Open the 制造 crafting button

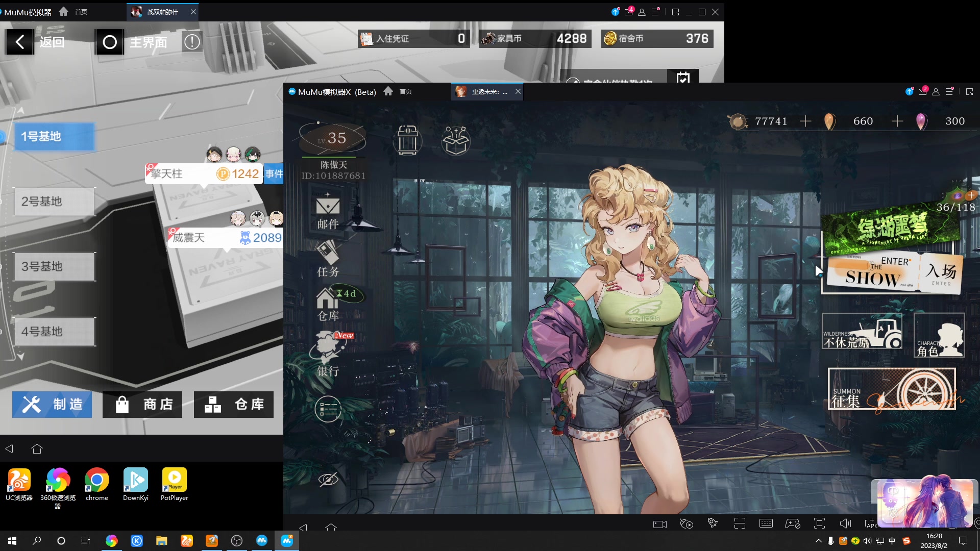(x=52, y=405)
